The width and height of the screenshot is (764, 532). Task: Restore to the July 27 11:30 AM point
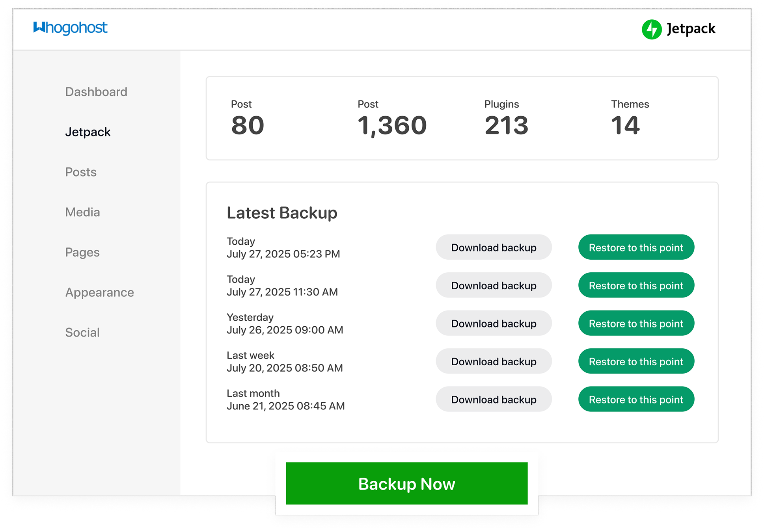[x=636, y=285]
